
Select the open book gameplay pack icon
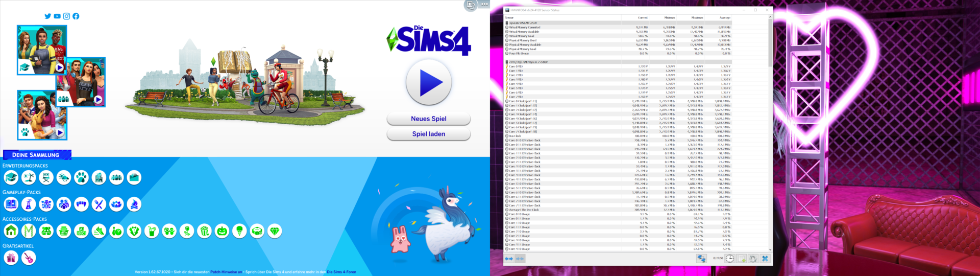click(x=11, y=204)
